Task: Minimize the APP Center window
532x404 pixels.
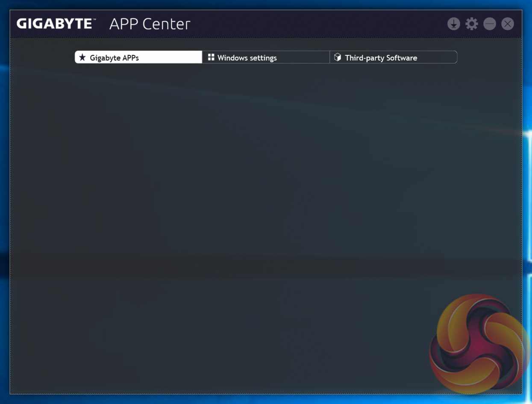Action: [x=490, y=24]
